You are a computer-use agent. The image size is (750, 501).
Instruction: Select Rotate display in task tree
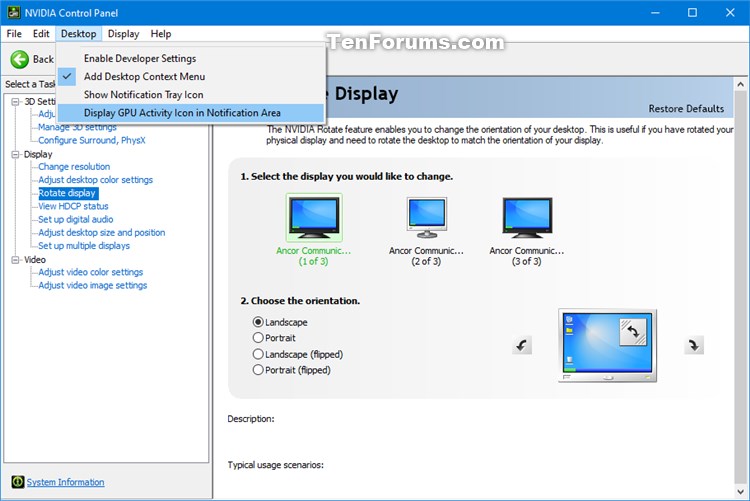pyautogui.click(x=68, y=193)
